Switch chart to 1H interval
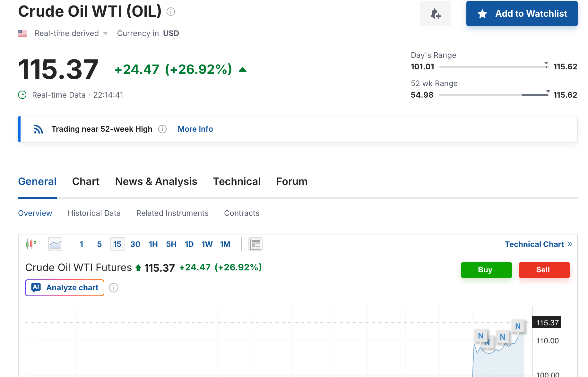588x377 pixels. tap(153, 244)
